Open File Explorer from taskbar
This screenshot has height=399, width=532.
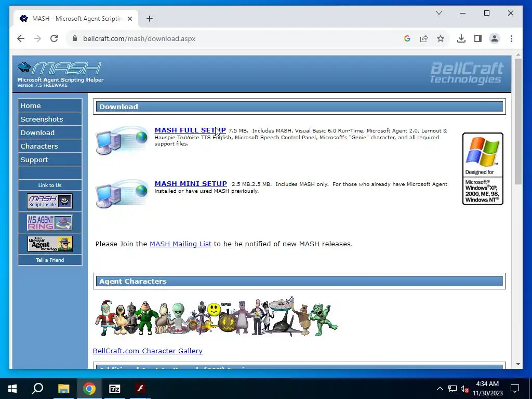(63, 389)
